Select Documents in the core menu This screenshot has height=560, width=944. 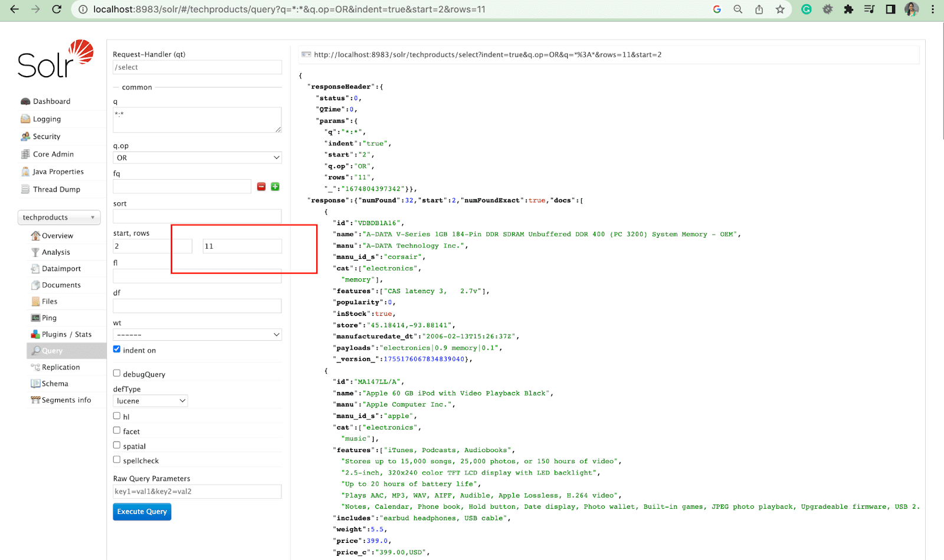(61, 285)
